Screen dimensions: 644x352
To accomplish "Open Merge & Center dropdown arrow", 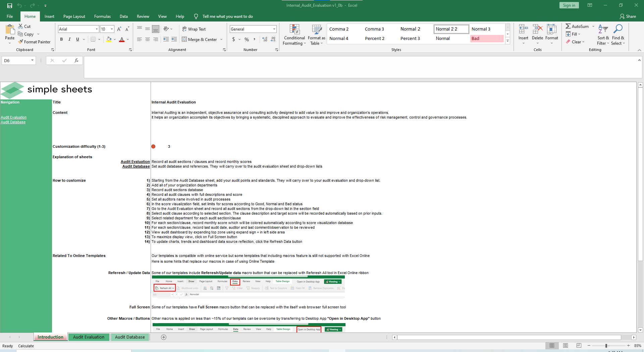I will (221, 39).
